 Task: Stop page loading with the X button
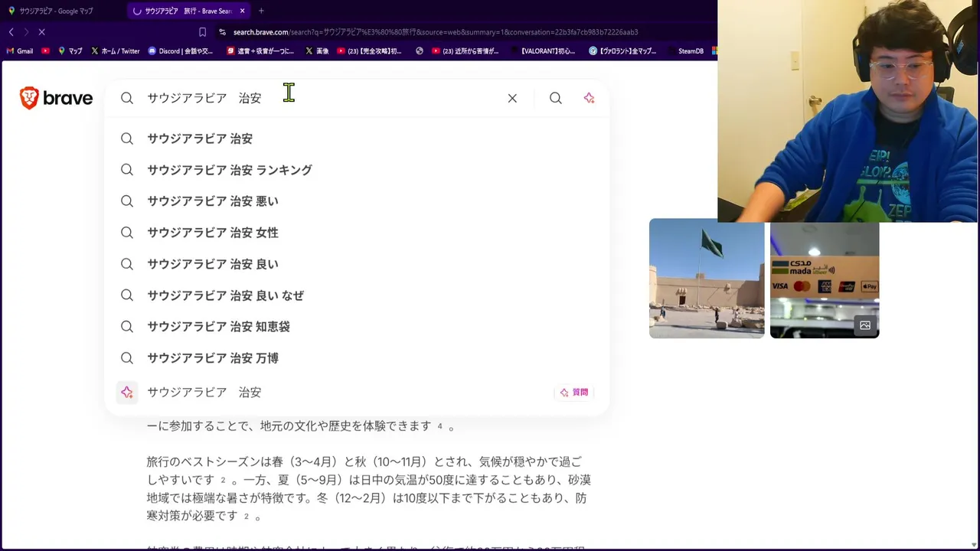click(x=42, y=32)
